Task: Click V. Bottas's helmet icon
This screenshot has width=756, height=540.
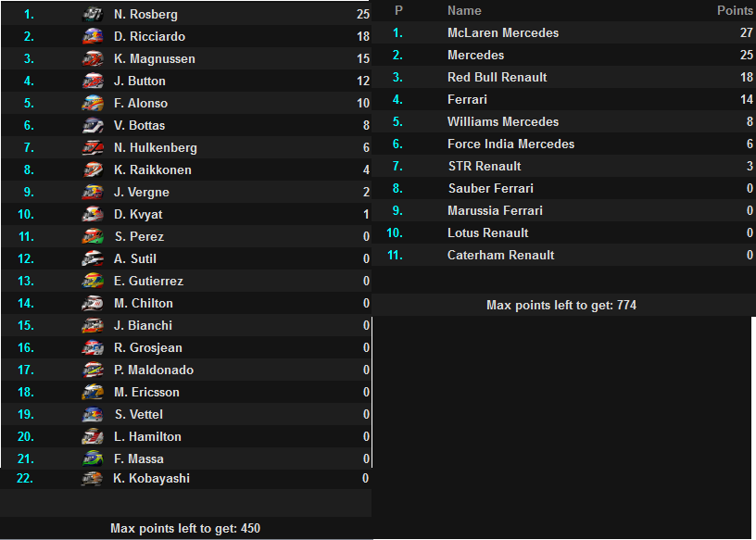Action: pos(93,125)
